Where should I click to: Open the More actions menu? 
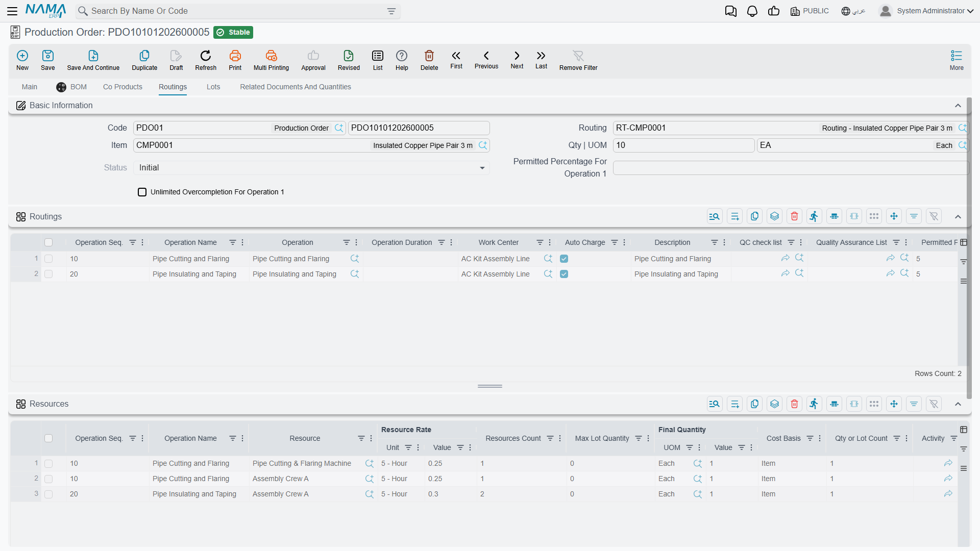[957, 60]
